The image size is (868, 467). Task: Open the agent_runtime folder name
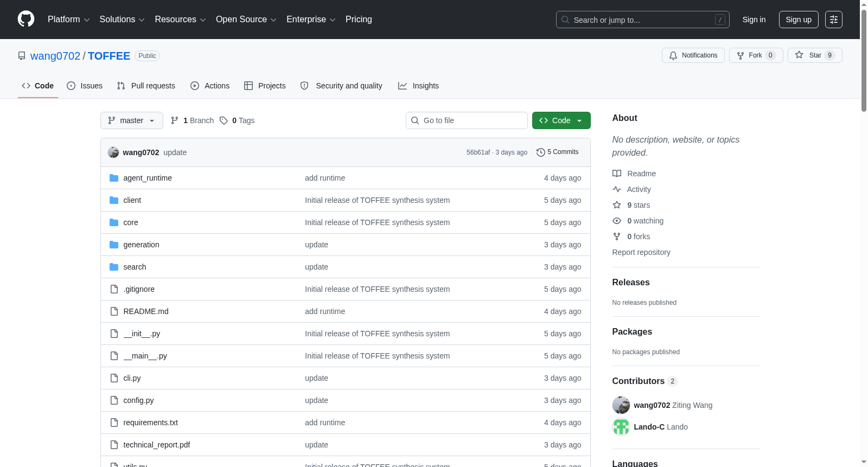(148, 178)
